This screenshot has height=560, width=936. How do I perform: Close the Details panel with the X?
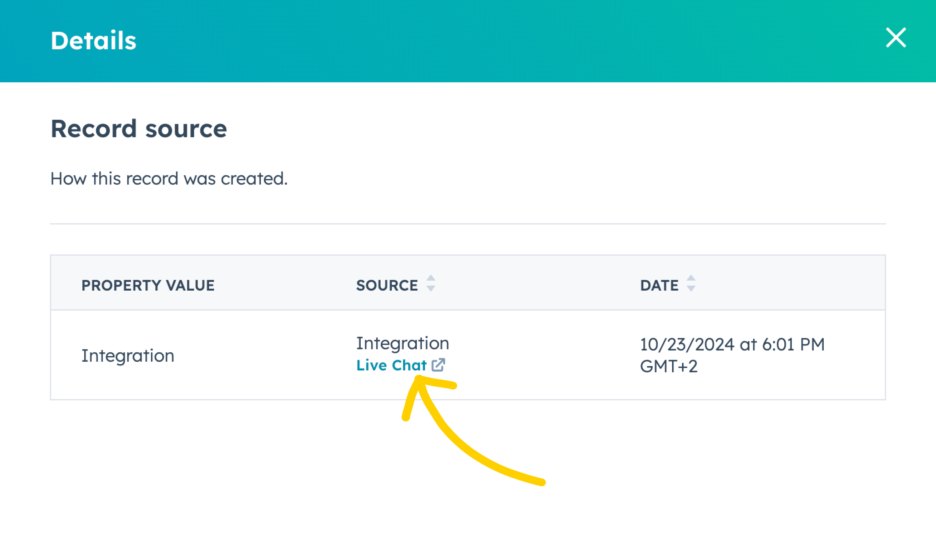(896, 37)
